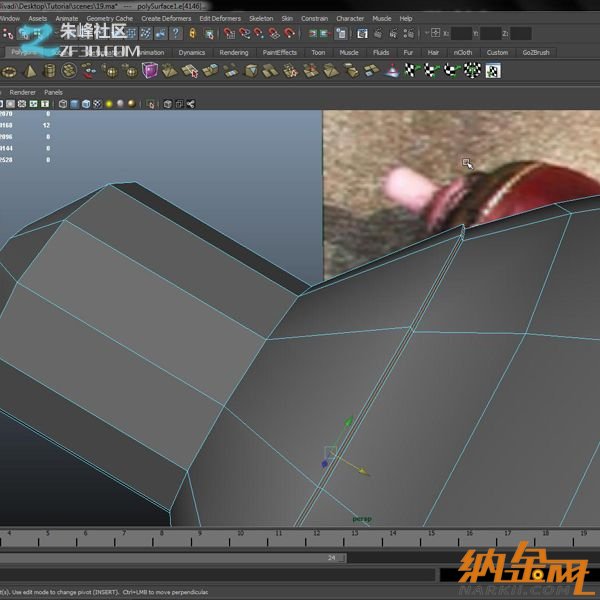The height and width of the screenshot is (600, 600).
Task: Open the Assets menu
Action: (38, 18)
